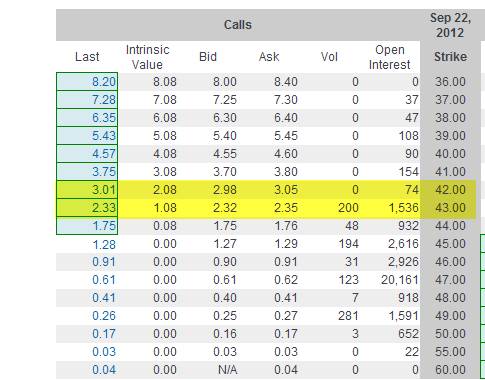
Task: Select the 2.33 last price on the 43.00 strike row
Action: point(104,208)
